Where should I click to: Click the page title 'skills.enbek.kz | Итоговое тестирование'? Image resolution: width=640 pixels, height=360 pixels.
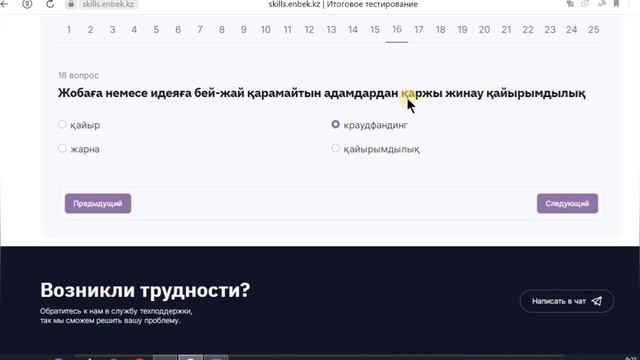tap(343, 4)
